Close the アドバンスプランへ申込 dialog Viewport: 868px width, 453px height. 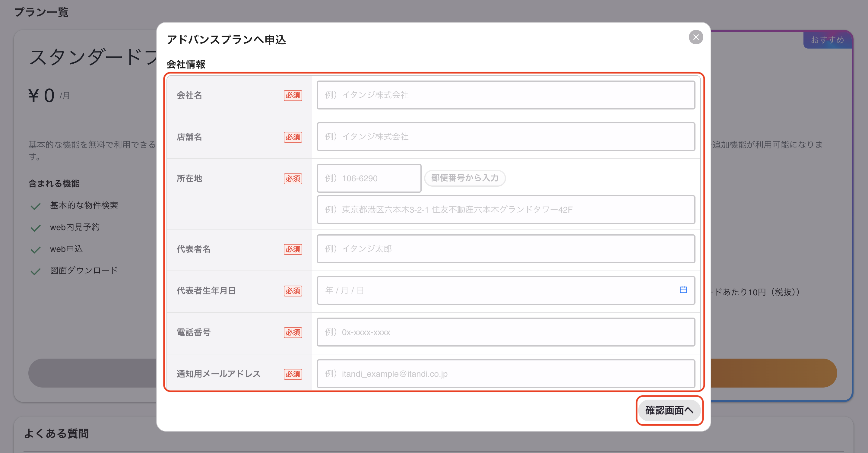tap(696, 37)
